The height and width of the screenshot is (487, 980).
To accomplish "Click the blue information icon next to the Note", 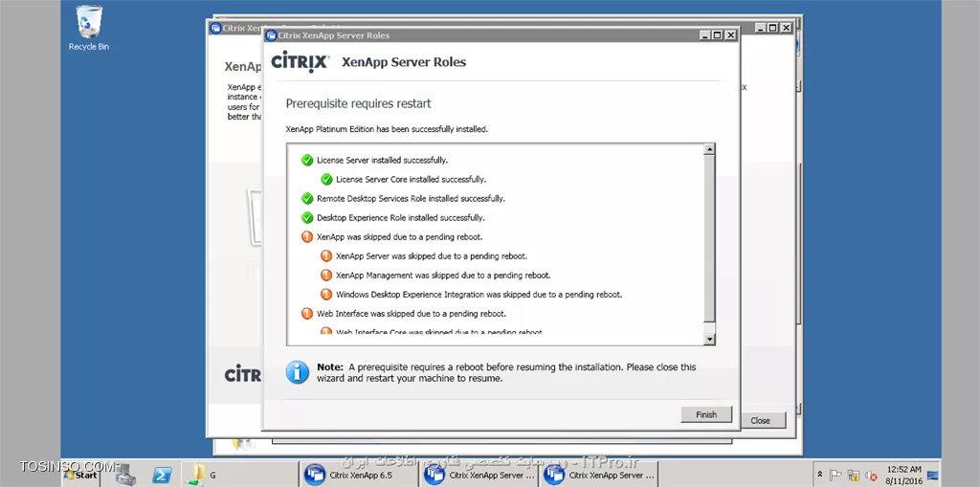I will (x=298, y=372).
